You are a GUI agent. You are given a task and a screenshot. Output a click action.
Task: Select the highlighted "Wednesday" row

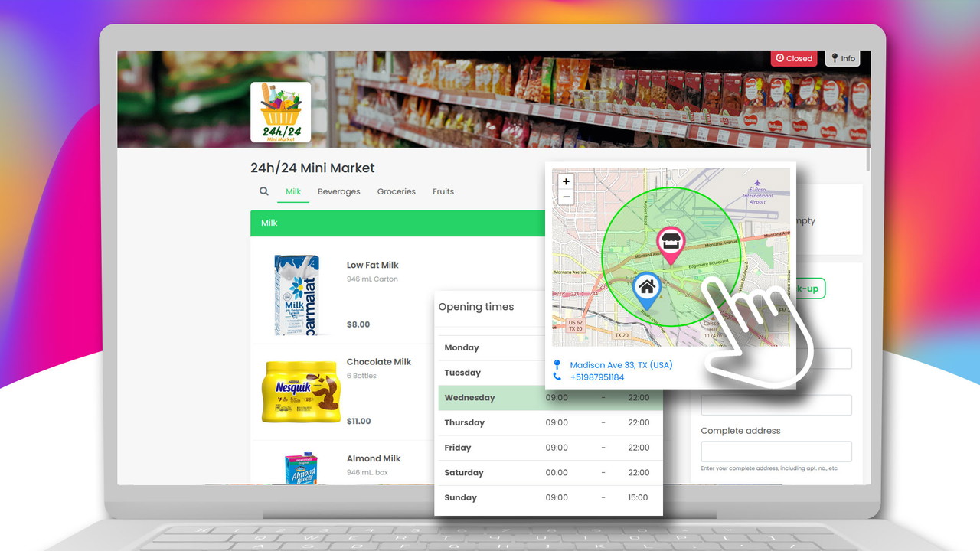tap(550, 398)
